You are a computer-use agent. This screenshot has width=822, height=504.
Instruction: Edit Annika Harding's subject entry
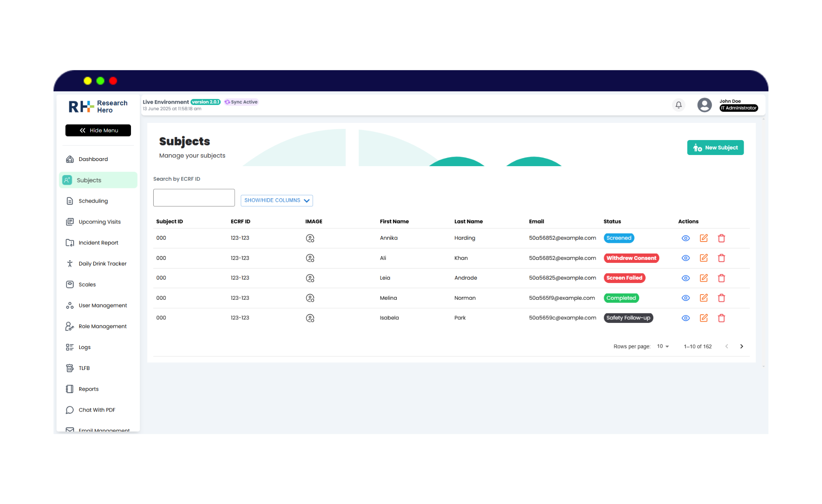pos(703,238)
